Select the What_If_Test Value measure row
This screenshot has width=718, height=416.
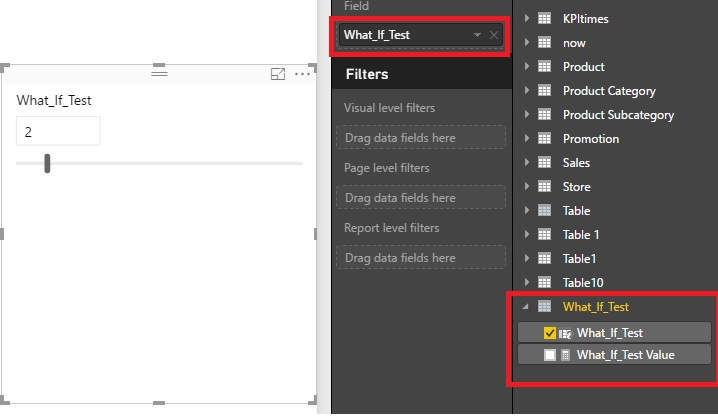pyautogui.click(x=614, y=355)
